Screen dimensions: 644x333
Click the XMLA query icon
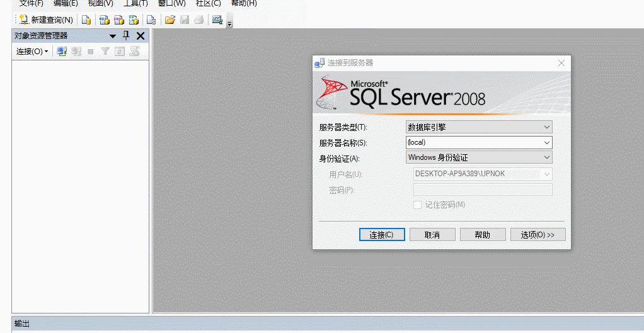(134, 20)
